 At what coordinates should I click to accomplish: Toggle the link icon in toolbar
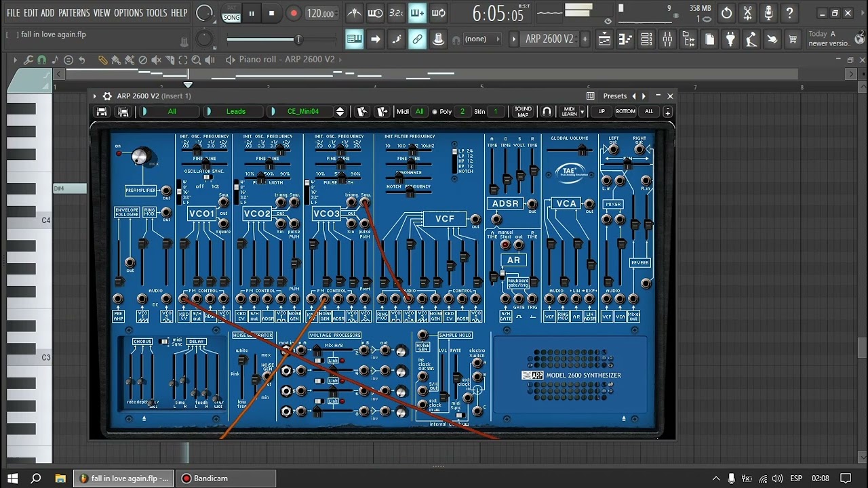[x=417, y=39]
